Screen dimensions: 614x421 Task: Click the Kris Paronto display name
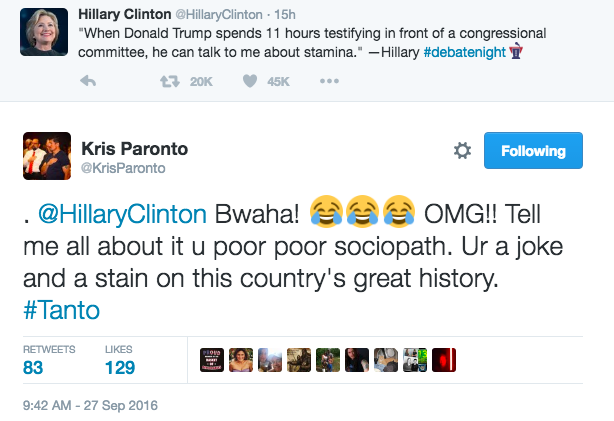tap(135, 149)
